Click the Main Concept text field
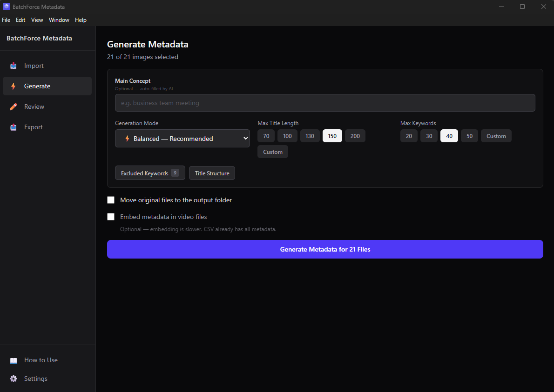This screenshot has height=392, width=554. [325, 102]
